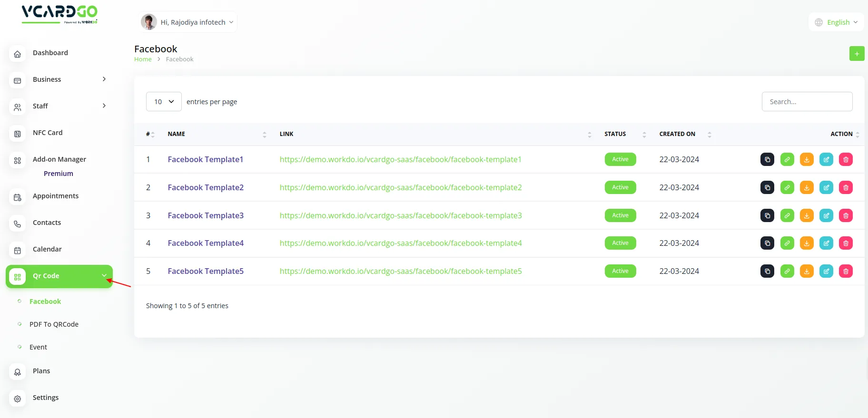868x418 pixels.
Task: Open Settings in sidebar
Action: [x=46, y=398]
